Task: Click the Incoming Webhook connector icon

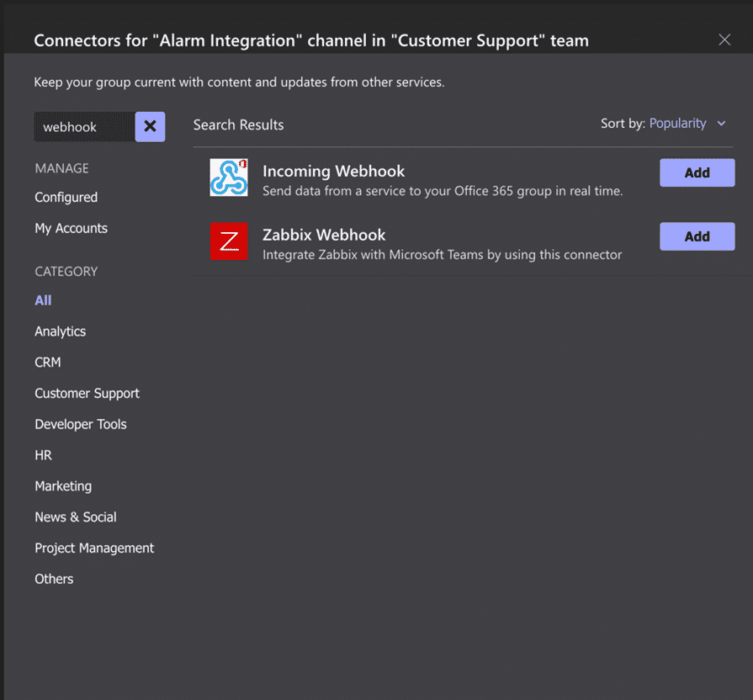Action: pos(229,178)
